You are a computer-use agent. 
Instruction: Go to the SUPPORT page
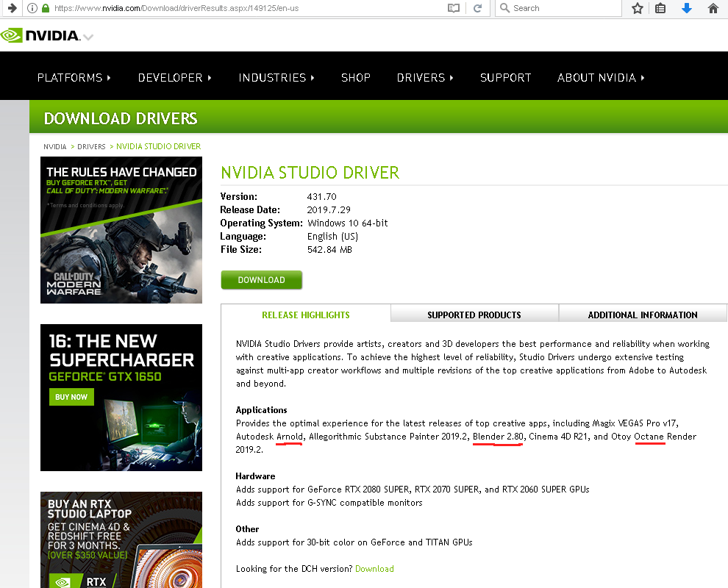[x=505, y=77]
